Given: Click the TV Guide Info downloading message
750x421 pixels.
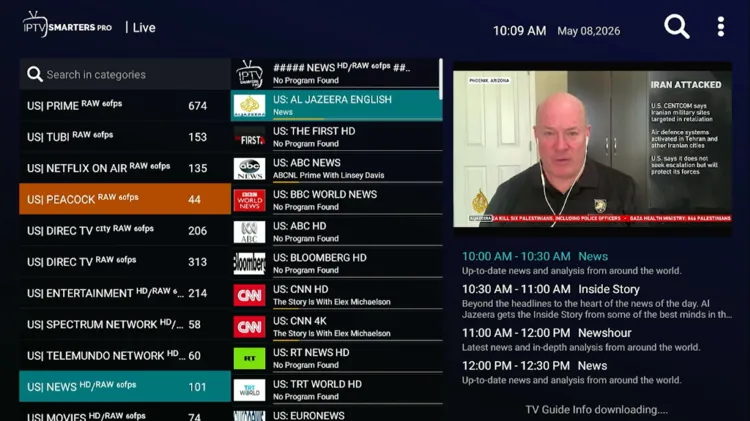Looking at the screenshot, I should coord(596,410).
